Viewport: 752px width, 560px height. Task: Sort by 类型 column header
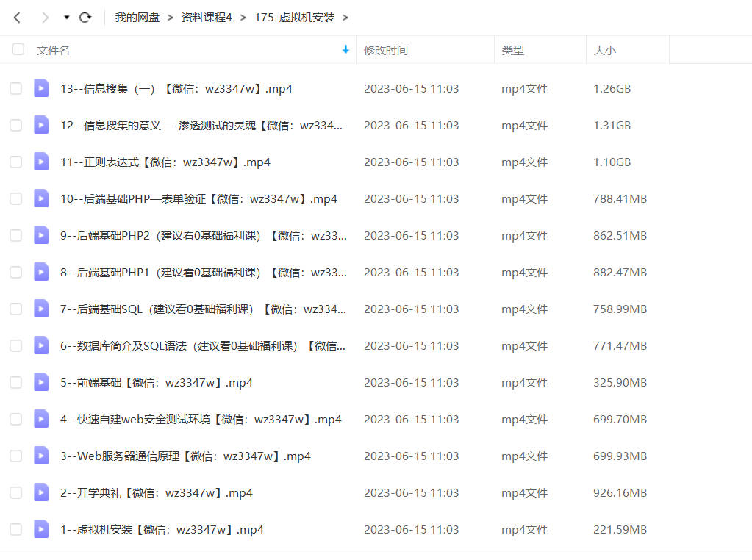512,51
